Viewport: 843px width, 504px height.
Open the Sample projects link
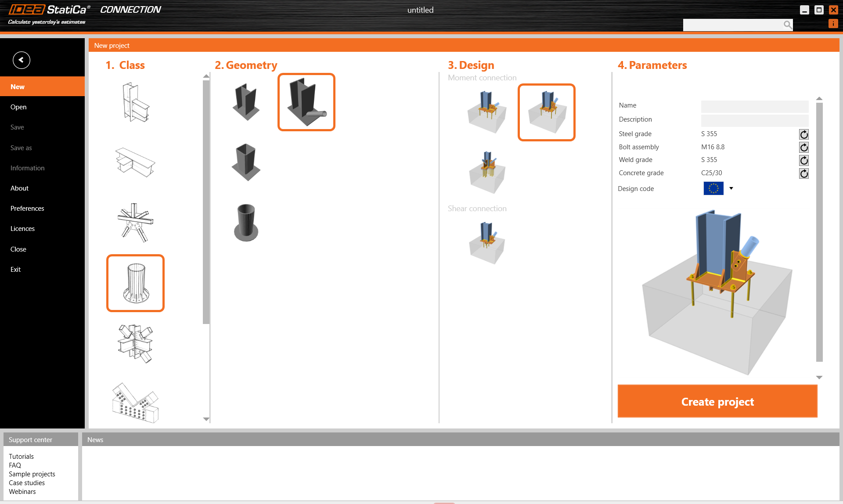pyautogui.click(x=32, y=474)
